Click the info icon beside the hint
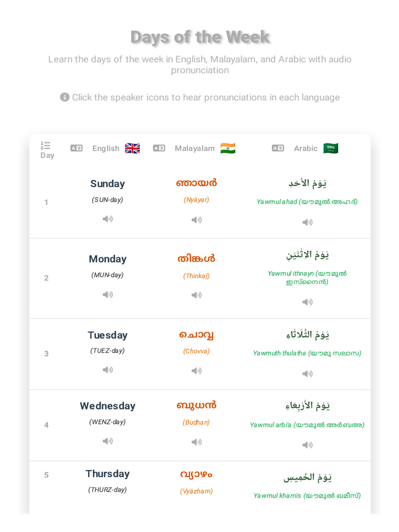Viewport: 399px width, 532px height. point(64,97)
